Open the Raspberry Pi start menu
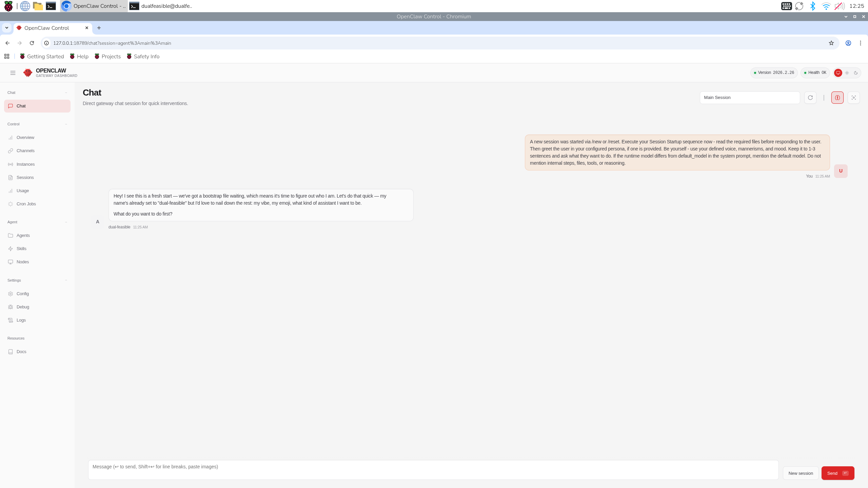Screen dimensions: 868x488 pyautogui.click(x=8, y=6)
